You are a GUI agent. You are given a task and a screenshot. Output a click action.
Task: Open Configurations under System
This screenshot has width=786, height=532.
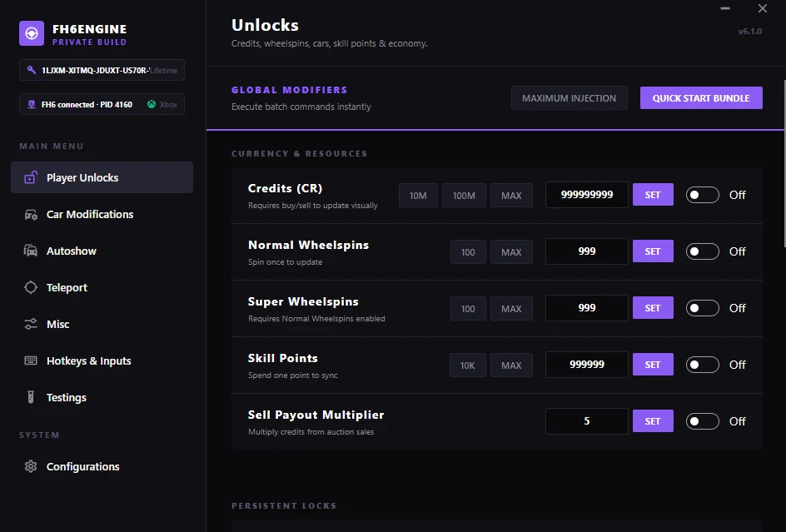[x=102, y=466]
